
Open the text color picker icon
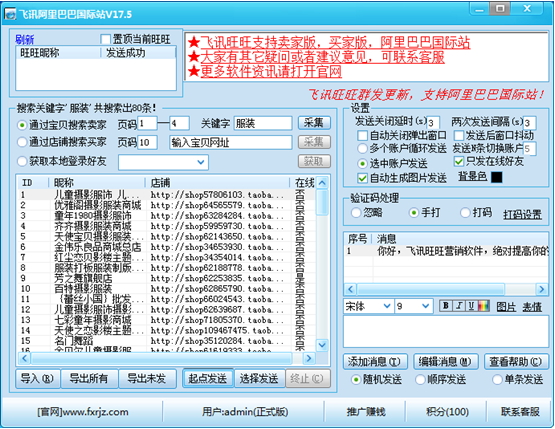coord(484,305)
